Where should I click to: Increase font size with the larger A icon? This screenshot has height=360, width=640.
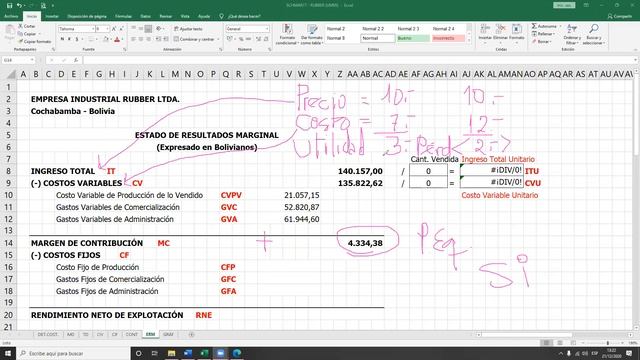114,29
